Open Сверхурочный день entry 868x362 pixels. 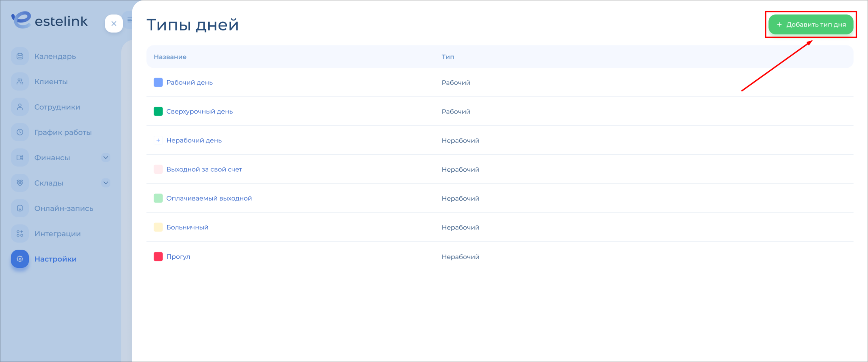click(199, 111)
